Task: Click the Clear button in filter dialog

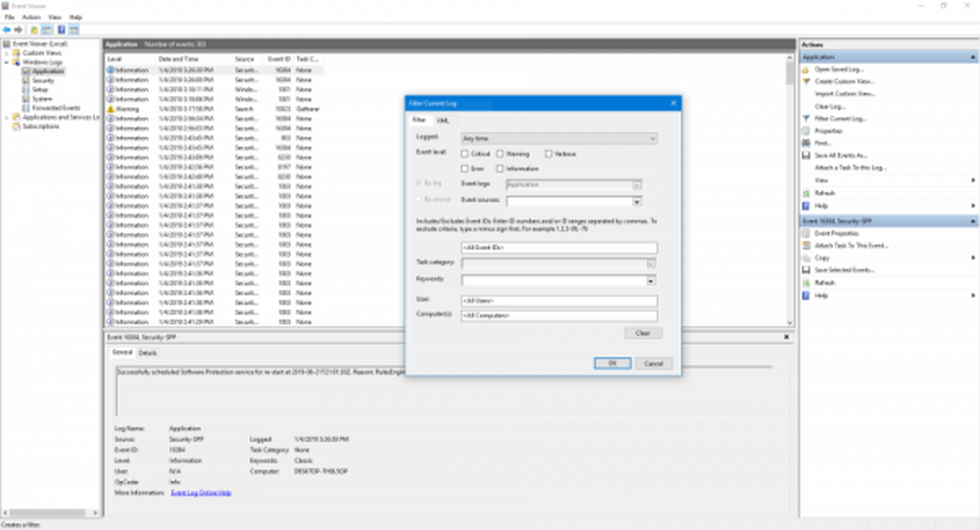Action: 643,333
